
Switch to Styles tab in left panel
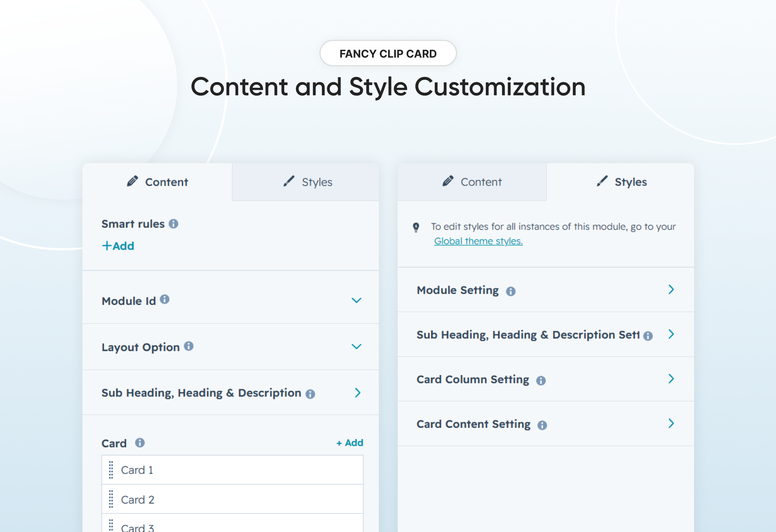306,182
